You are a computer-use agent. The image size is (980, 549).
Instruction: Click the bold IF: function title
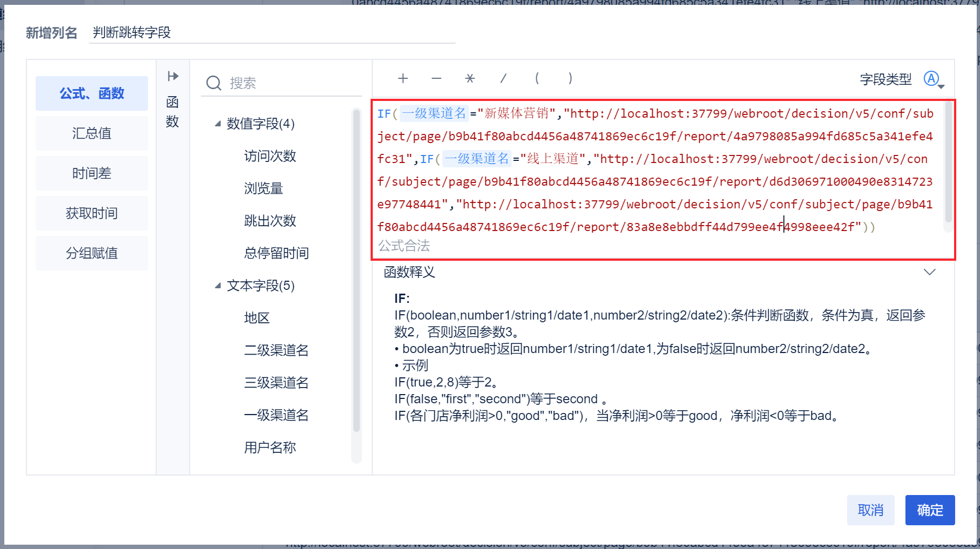point(402,299)
